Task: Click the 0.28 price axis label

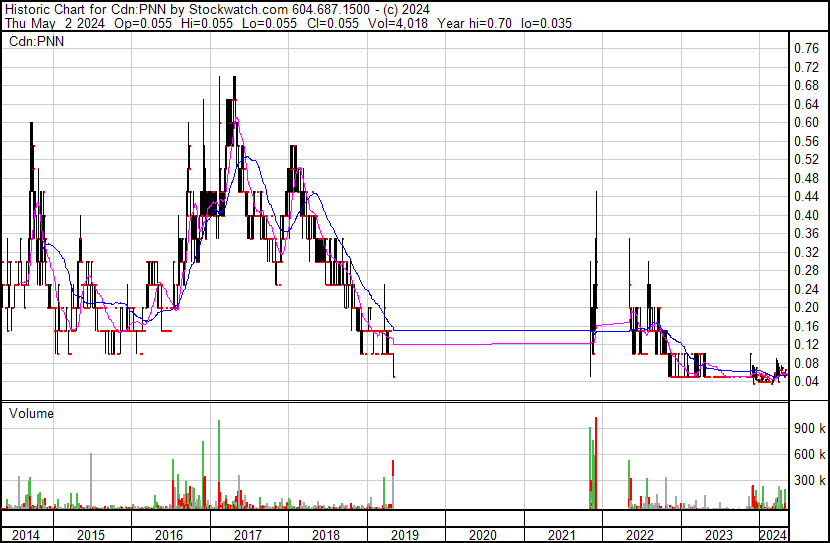Action: point(806,270)
